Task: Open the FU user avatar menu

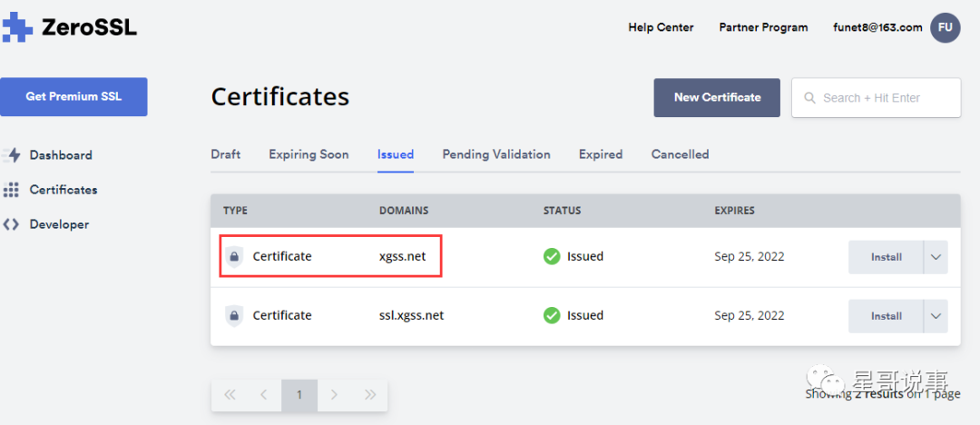Action: [x=945, y=27]
